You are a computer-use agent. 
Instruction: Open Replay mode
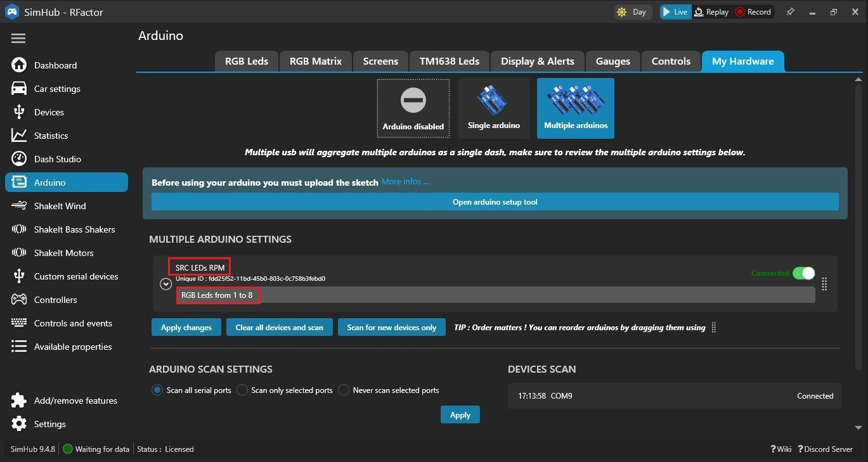click(711, 12)
